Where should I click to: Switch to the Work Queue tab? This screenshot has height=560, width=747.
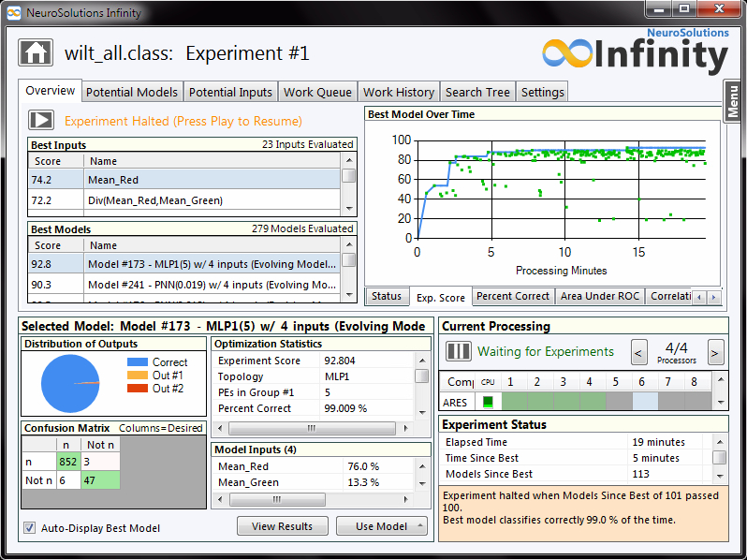point(317,92)
